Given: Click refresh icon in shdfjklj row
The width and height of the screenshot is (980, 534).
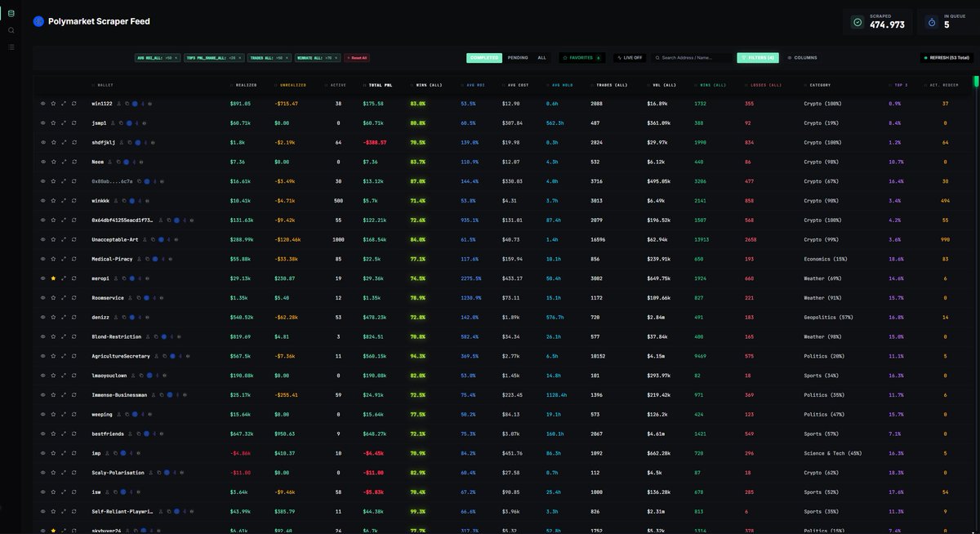Looking at the screenshot, I should pyautogui.click(x=73, y=142).
